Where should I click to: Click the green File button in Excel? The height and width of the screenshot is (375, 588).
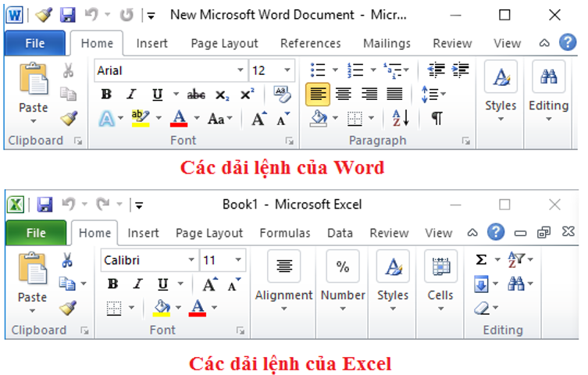[x=36, y=233]
